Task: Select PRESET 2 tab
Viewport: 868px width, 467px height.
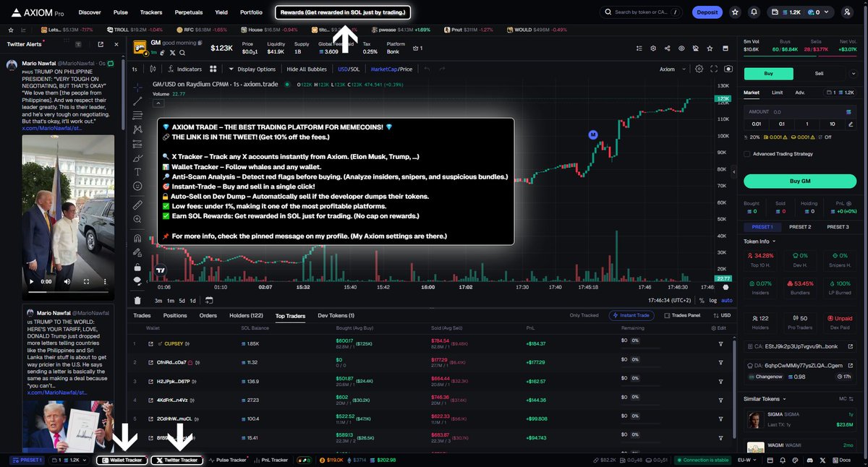Action: (800, 227)
